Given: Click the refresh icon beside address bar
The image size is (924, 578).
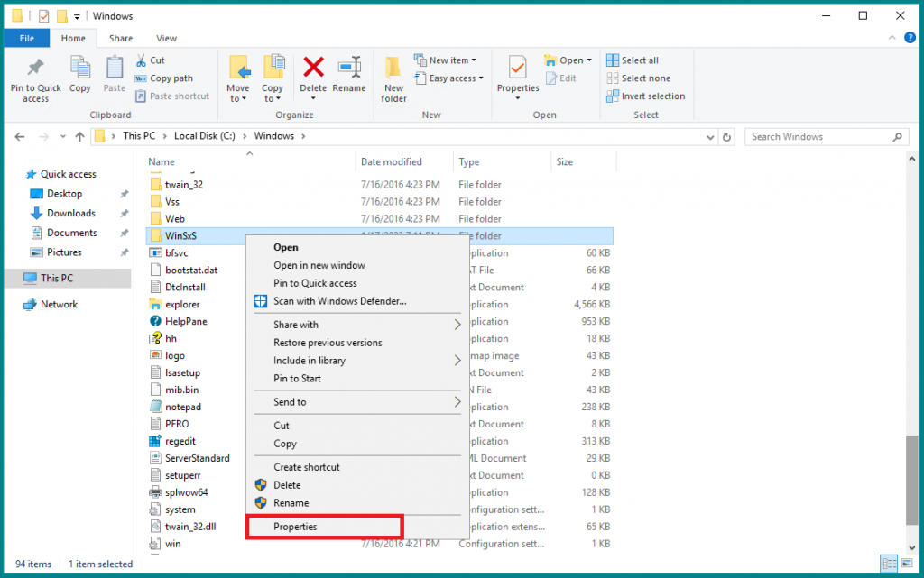Looking at the screenshot, I should point(726,136).
